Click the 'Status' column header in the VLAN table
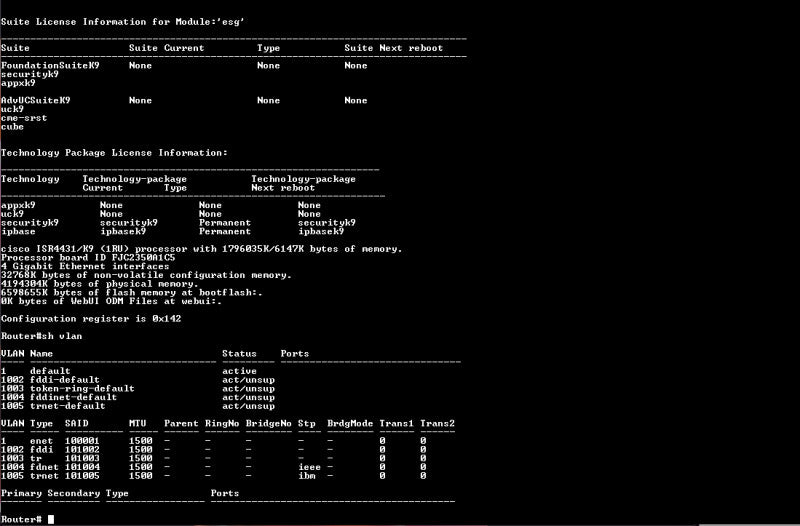This screenshot has height=526, width=800. [x=239, y=354]
